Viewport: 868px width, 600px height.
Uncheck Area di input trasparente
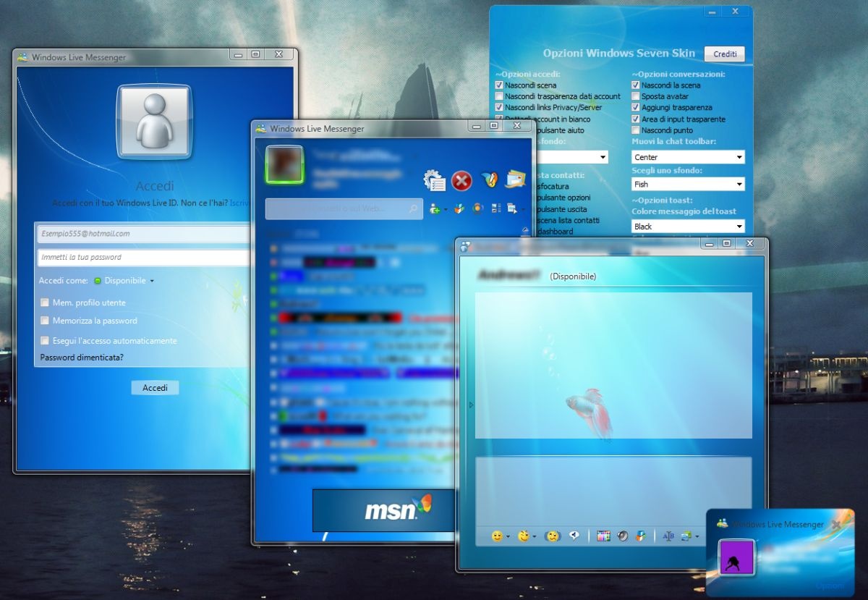[x=636, y=119]
